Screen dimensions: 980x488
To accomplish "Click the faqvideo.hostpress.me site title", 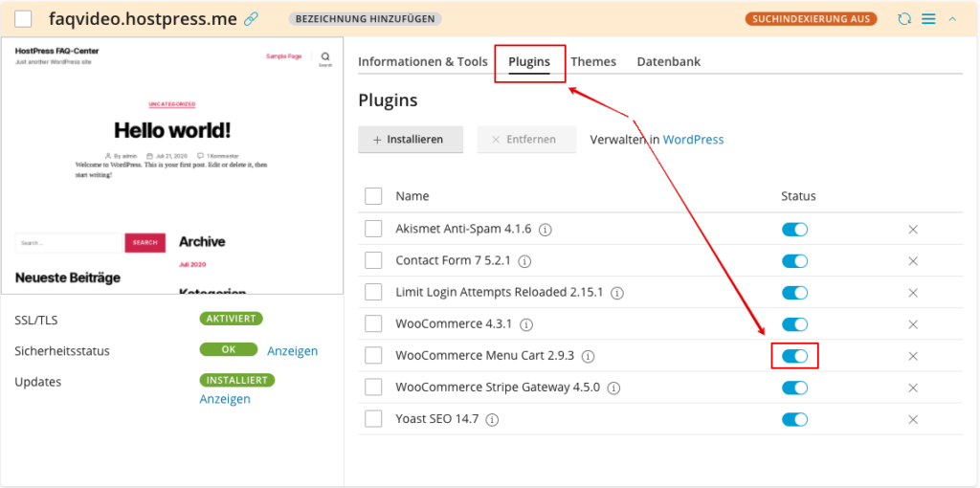I will [144, 19].
